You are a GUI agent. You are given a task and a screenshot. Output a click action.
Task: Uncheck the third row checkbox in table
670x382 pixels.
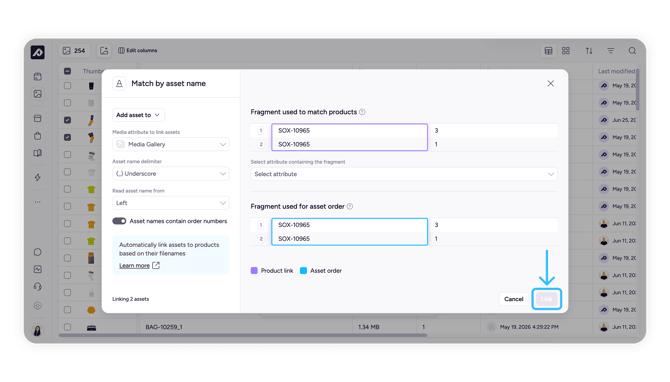tap(68, 120)
